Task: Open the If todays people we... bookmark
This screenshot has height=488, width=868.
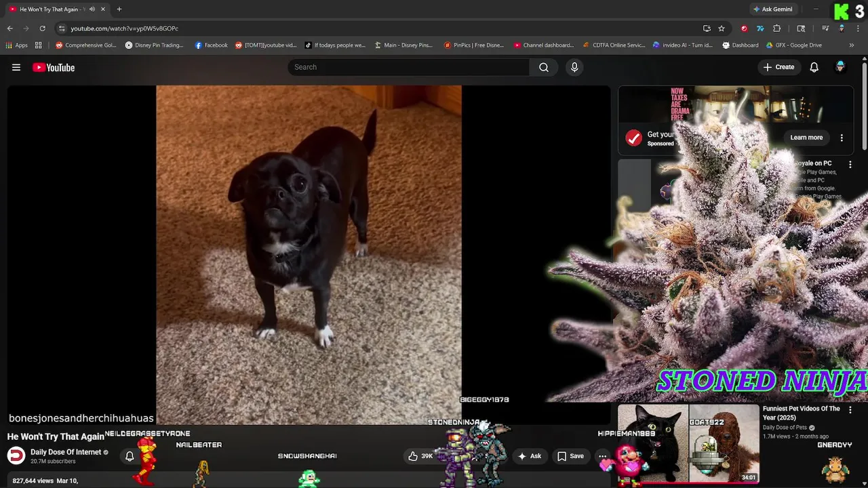Action: (336, 45)
